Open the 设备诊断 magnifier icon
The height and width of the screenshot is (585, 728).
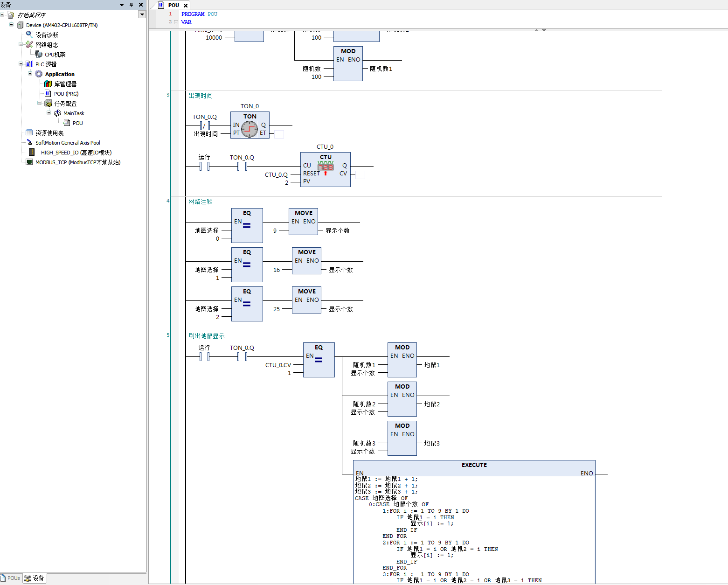click(29, 35)
